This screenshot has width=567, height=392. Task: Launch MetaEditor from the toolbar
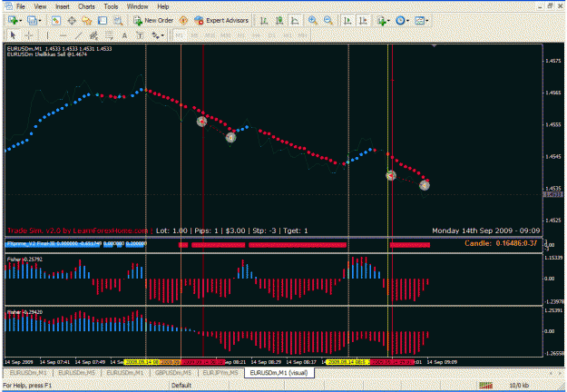pos(183,21)
